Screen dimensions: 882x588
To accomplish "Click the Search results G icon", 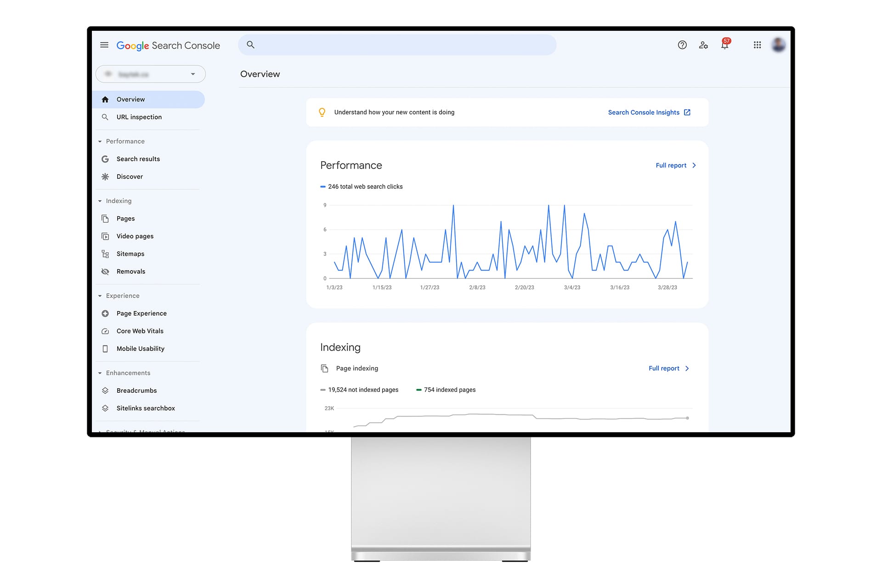I will pyautogui.click(x=105, y=159).
